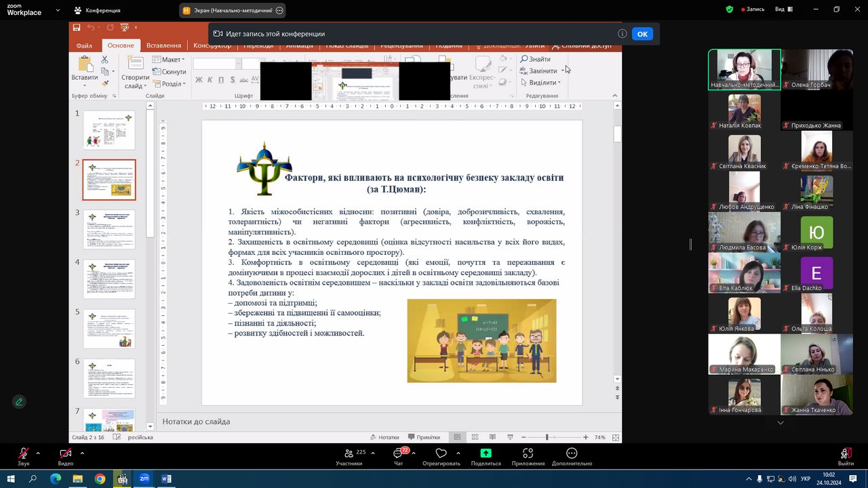Open the Zoom Вид view menu
868x488 pixels.
[x=785, y=9]
